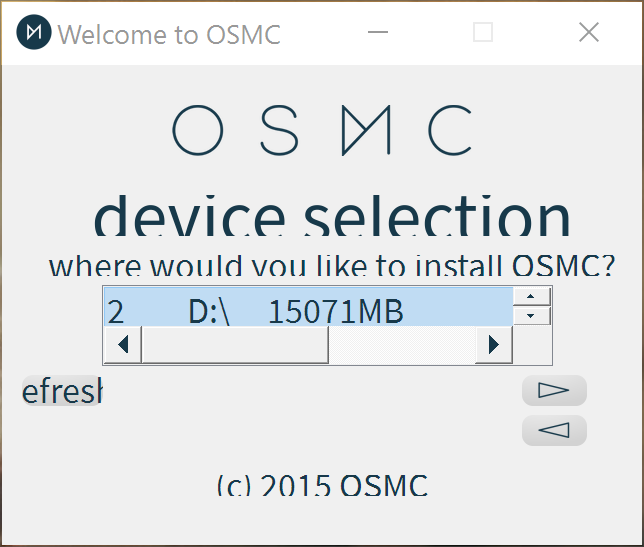Click the horizontal scrollbar's left arrow

[123, 345]
